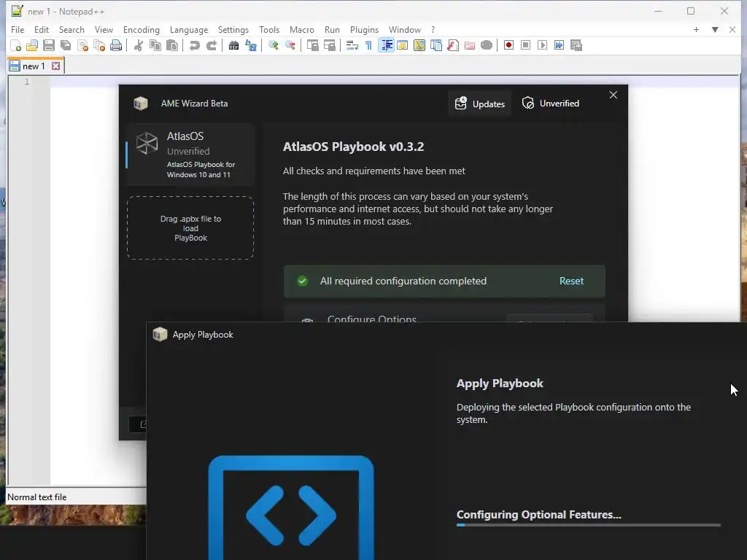Click the Zoom Out magnifier icon
Screen dimensions: 747x560
click(x=290, y=45)
